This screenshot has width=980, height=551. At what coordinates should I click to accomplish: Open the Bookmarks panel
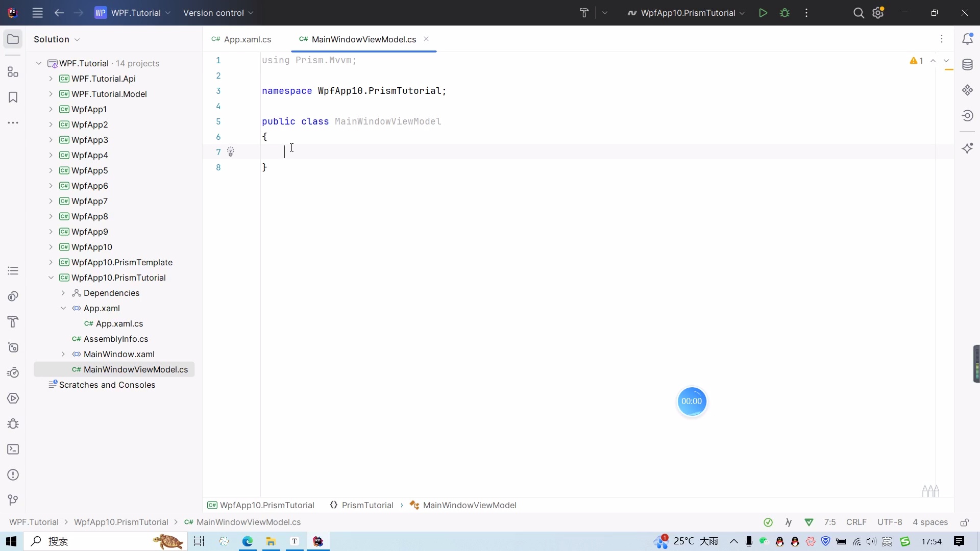(12, 97)
